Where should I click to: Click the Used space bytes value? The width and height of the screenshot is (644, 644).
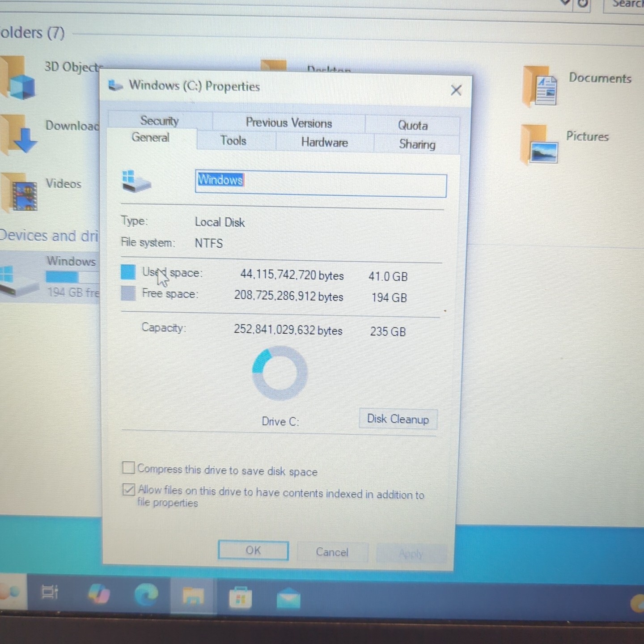[292, 275]
